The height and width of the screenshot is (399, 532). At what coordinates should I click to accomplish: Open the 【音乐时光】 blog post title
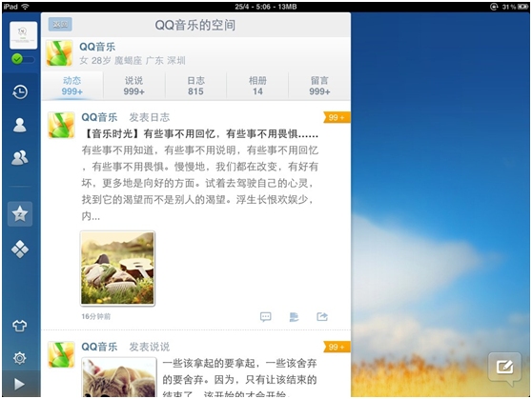click(200, 134)
